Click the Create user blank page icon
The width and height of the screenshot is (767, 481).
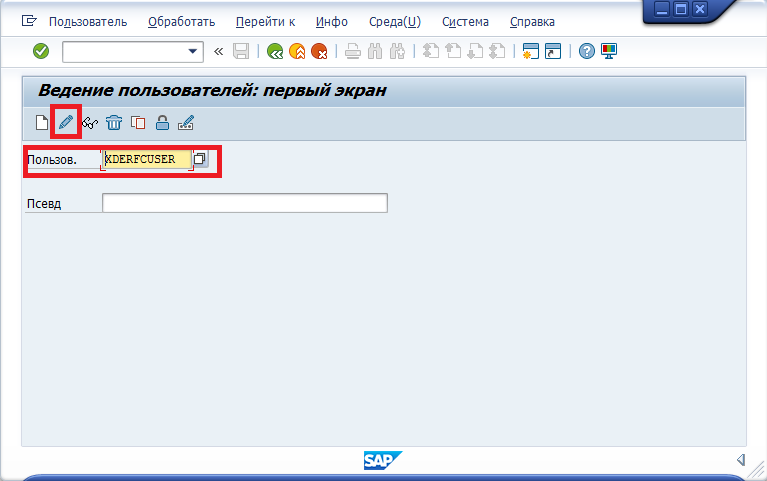click(x=41, y=123)
